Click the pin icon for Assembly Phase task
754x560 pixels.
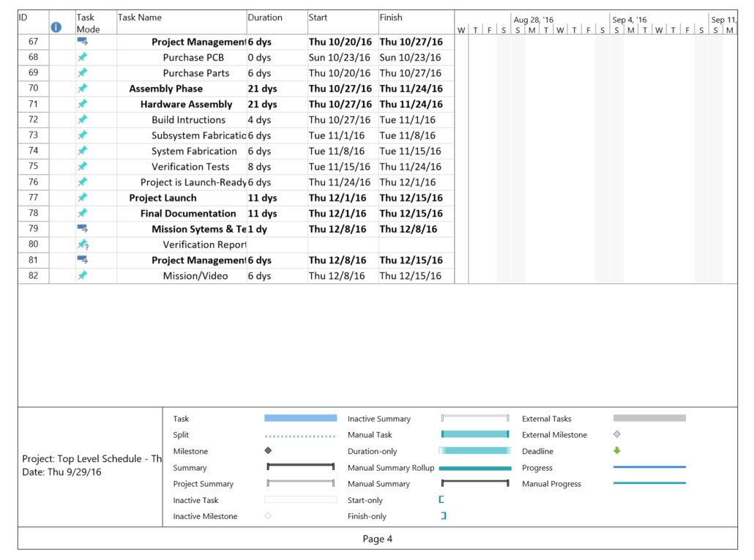pyautogui.click(x=83, y=88)
